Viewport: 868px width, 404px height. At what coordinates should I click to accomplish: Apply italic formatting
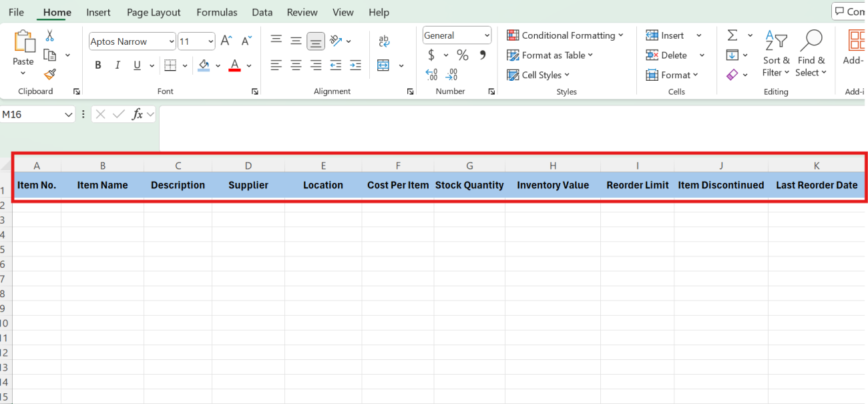click(117, 65)
